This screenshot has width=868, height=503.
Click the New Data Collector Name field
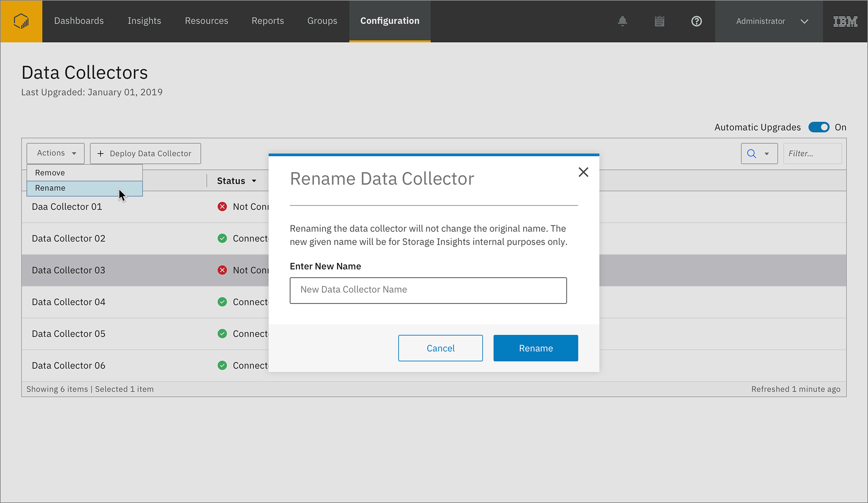coord(428,290)
